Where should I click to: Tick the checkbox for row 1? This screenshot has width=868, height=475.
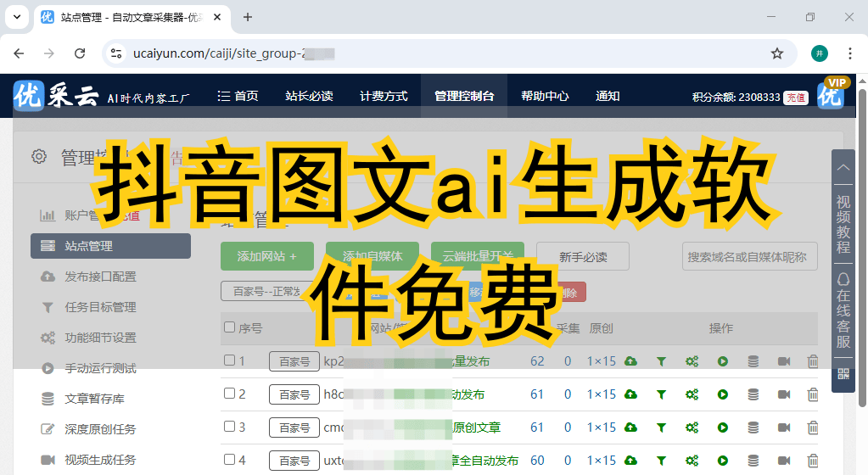point(229,360)
